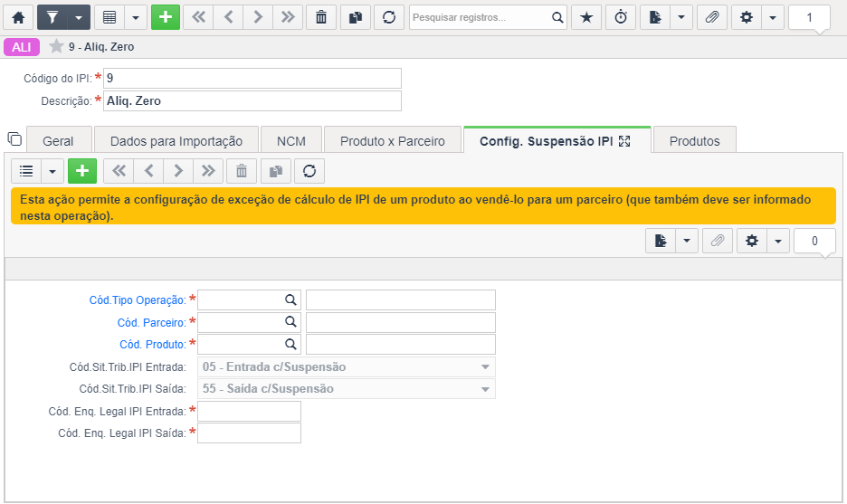Focus Cód. Enq. Legal IPI Entrada field

[249, 411]
